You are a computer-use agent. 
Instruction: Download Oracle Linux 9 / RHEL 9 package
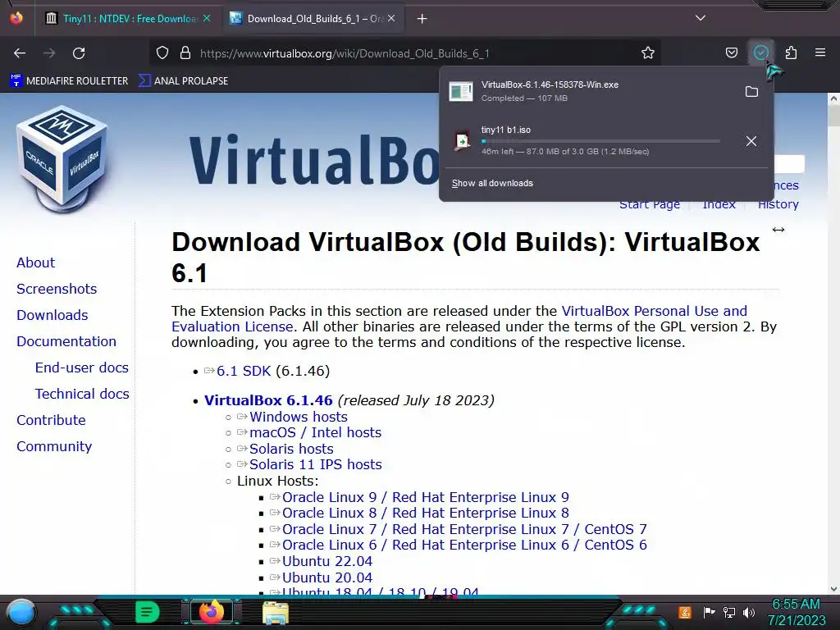(x=426, y=498)
